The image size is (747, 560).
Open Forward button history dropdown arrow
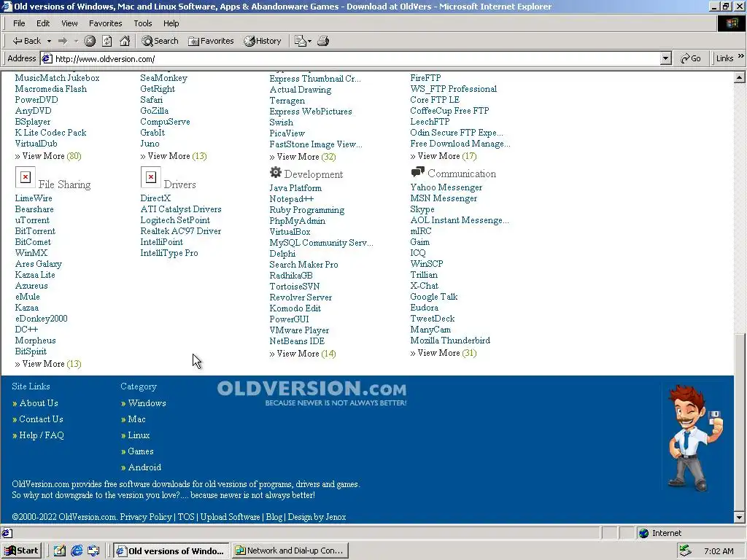click(x=76, y=41)
